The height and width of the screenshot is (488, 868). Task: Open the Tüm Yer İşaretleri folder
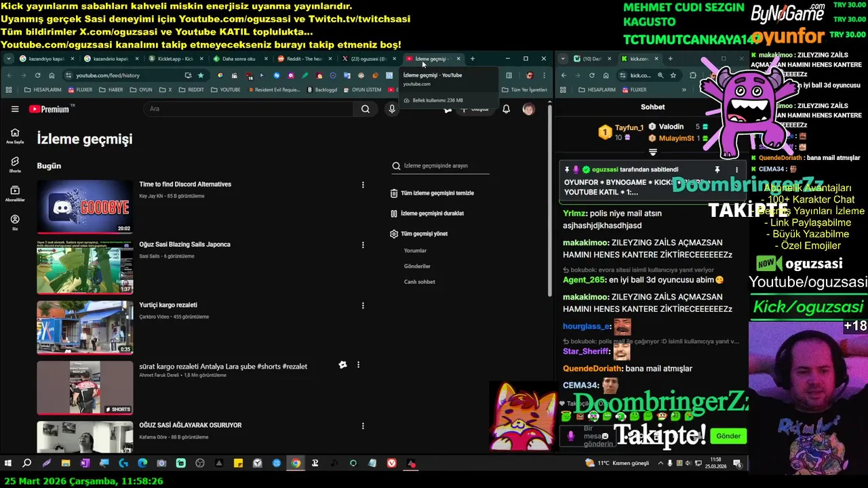pyautogui.click(x=524, y=89)
